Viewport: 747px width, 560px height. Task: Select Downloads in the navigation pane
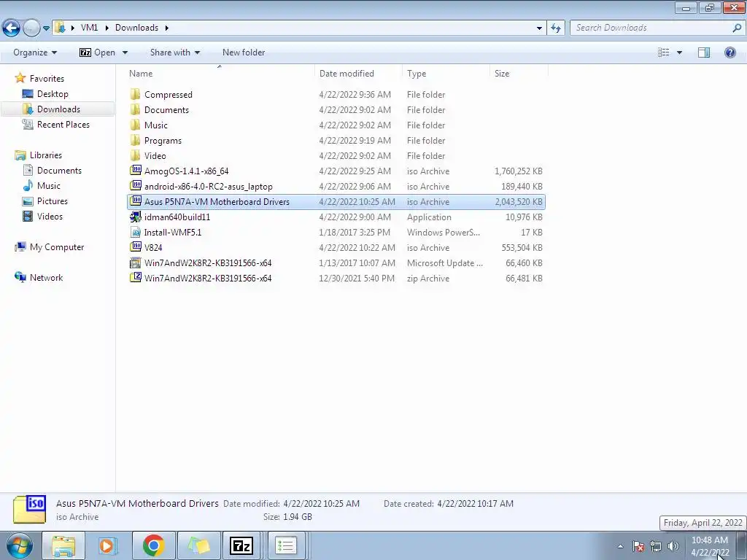click(x=58, y=109)
